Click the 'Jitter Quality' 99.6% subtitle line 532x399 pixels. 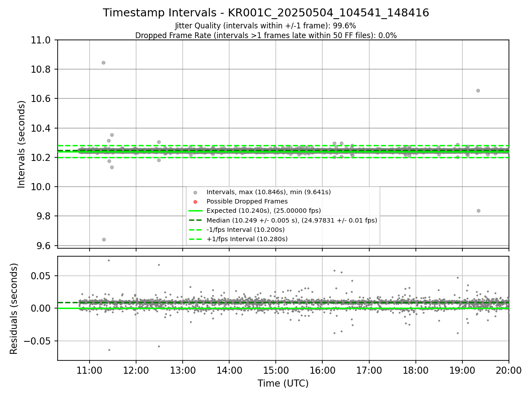(266, 26)
